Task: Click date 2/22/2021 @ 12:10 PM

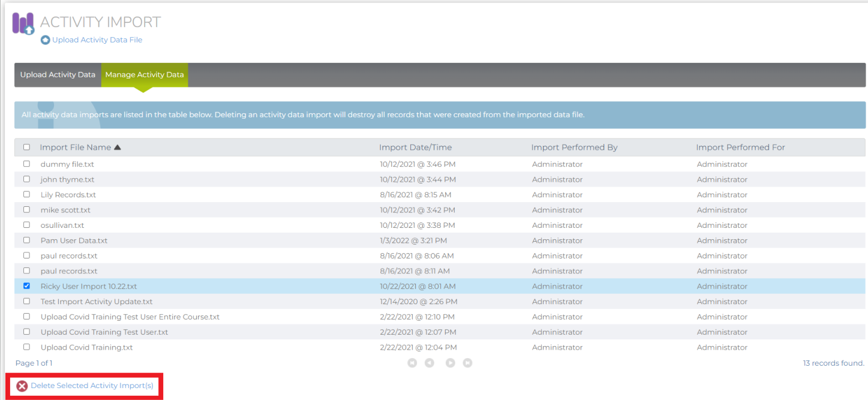Action: coord(417,317)
